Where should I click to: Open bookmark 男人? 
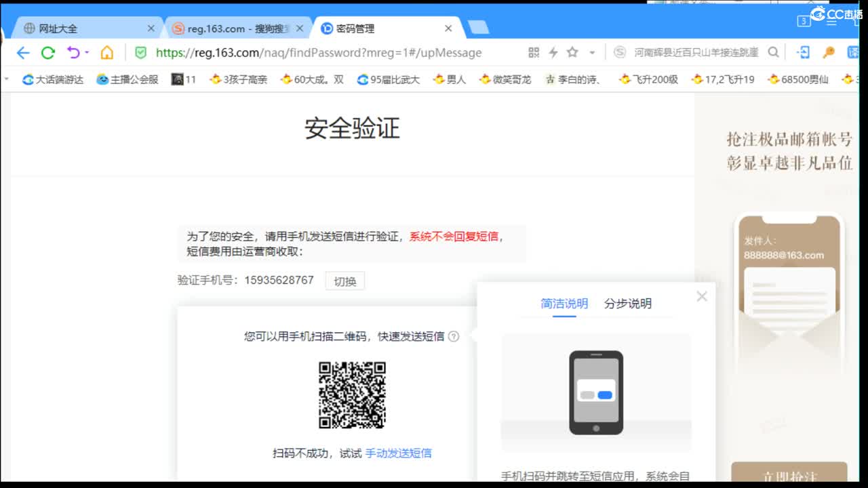click(450, 79)
